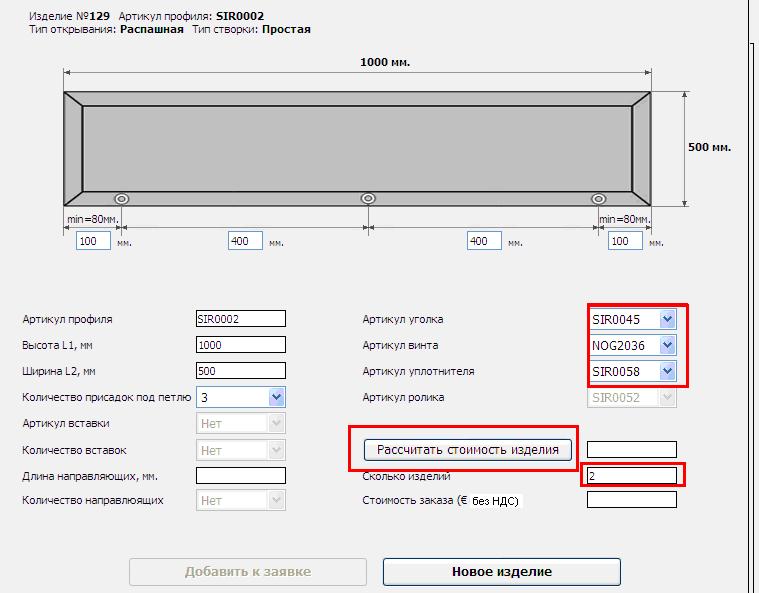Image resolution: width=759 pixels, height=593 pixels.
Task: Open the Артикул уголка dropdown
Action: pyautogui.click(x=668, y=319)
